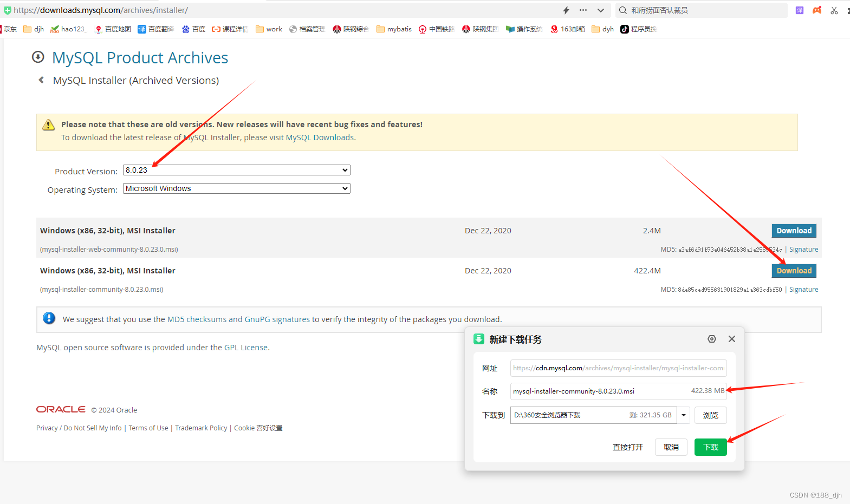Click the browser address bar URL
This screenshot has width=850, height=504.
[x=101, y=10]
